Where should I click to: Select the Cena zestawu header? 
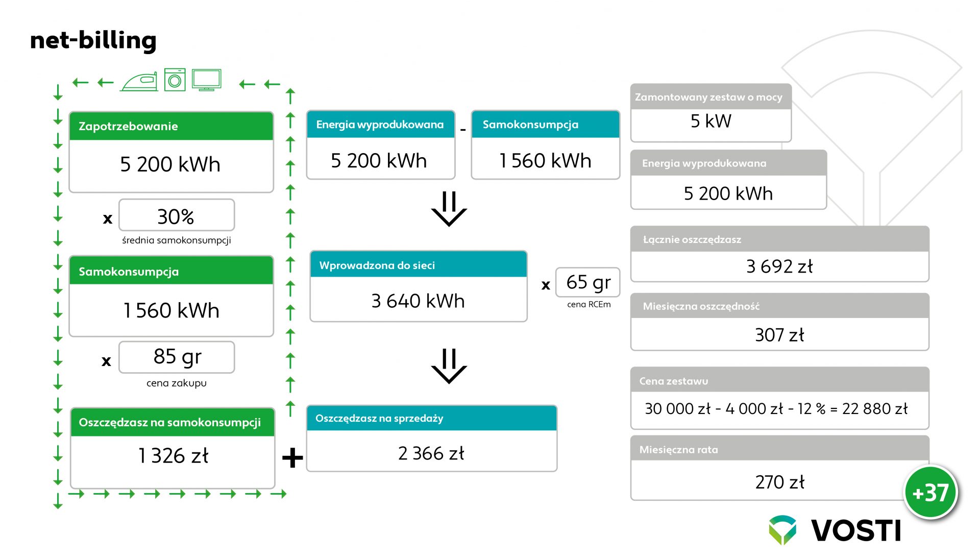pyautogui.click(x=780, y=380)
